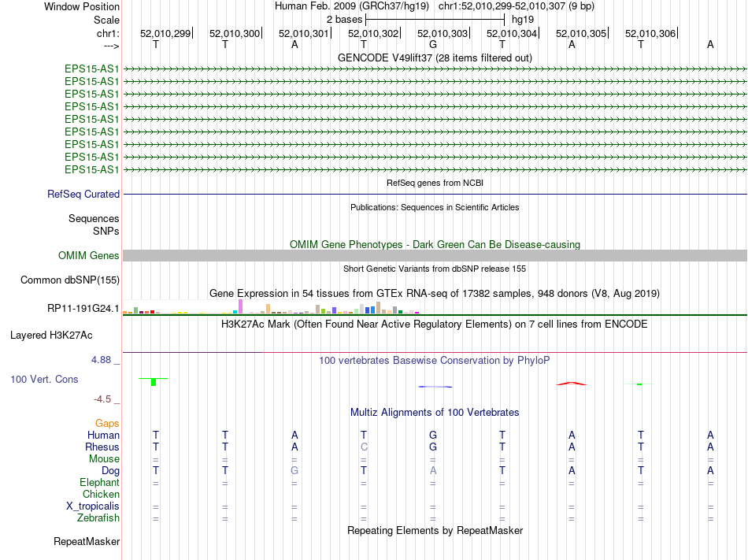Open Repeating Elements by RepeatMasker title
Screen dimensions: 748x560
coord(435,530)
